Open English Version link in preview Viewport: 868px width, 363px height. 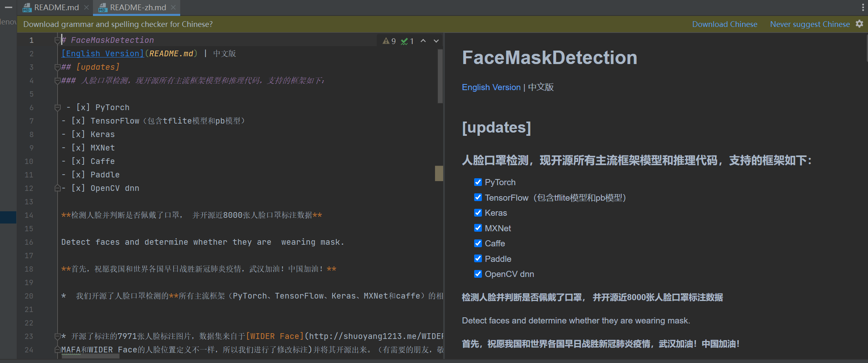pos(491,87)
